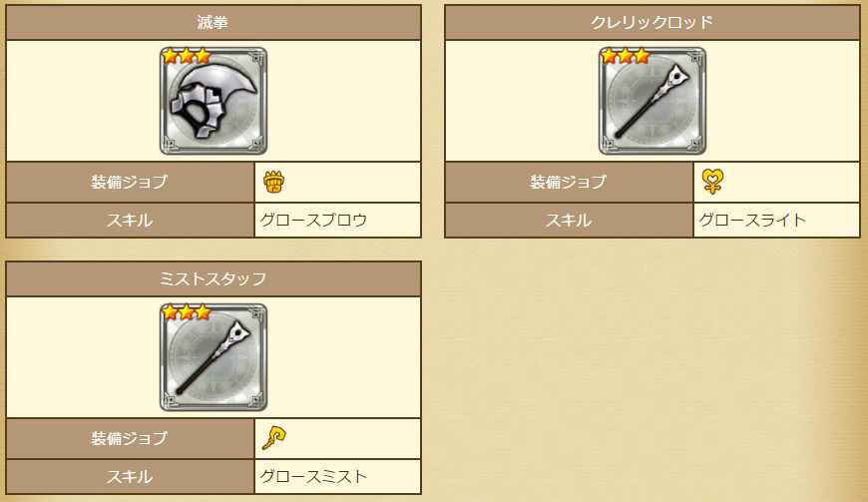Viewport: 868px width, 502px height.
Task: Click 装備ジョブ label in クレリックロッド table
Action: click(569, 182)
